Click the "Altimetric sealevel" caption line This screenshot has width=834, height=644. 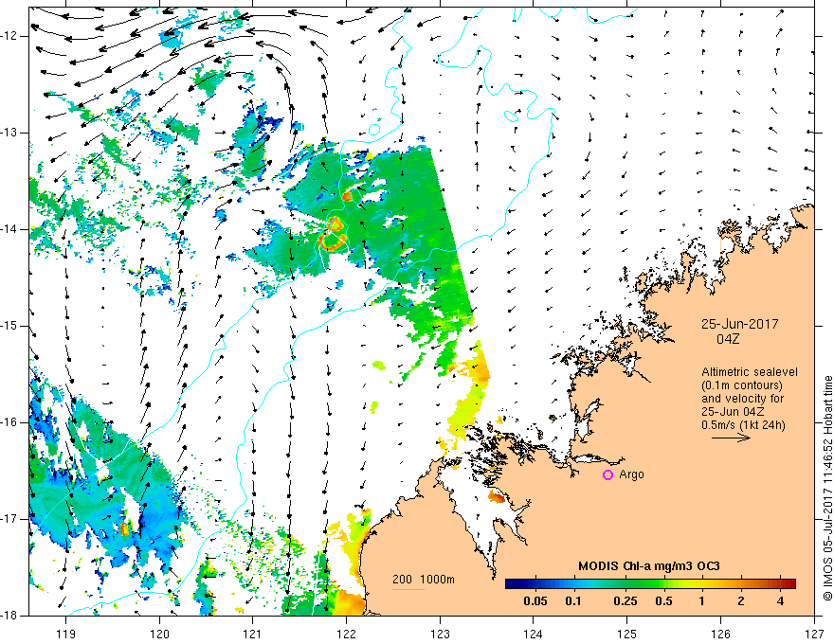pyautogui.click(x=750, y=372)
